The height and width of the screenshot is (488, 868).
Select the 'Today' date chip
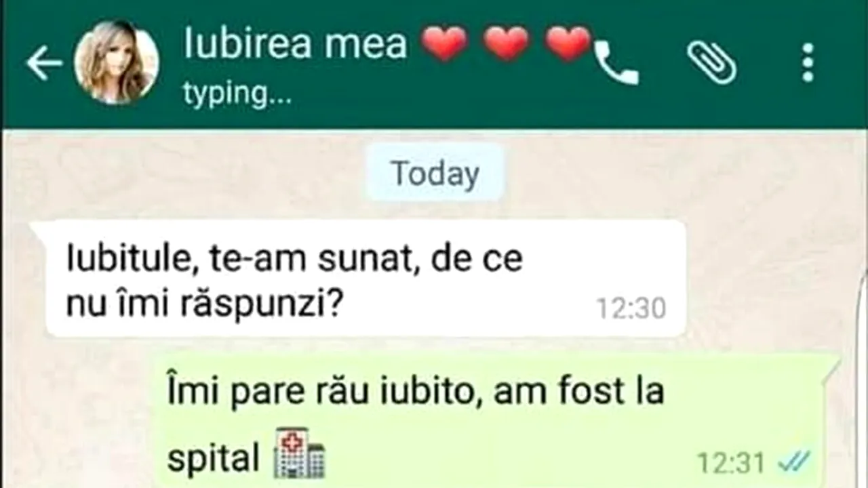click(435, 174)
